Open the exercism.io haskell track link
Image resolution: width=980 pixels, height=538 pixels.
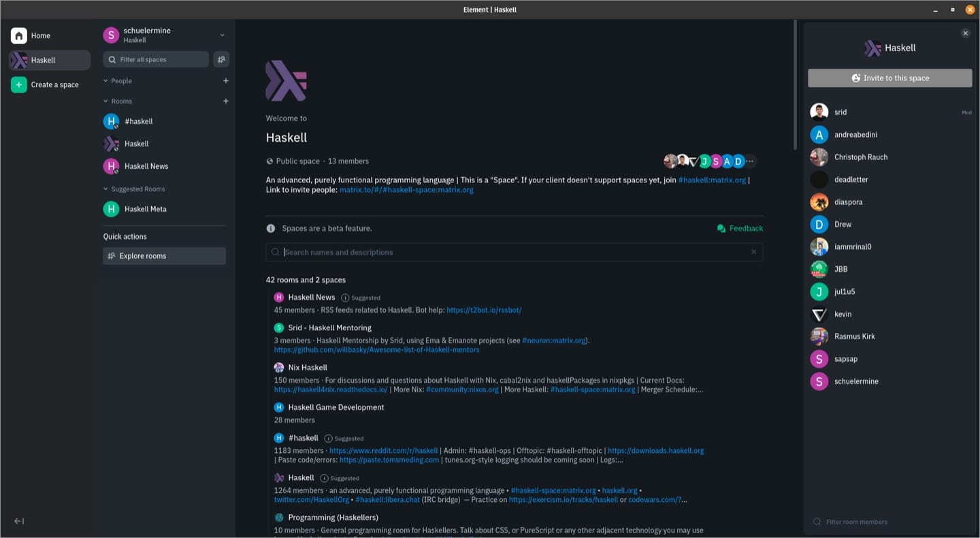point(563,500)
